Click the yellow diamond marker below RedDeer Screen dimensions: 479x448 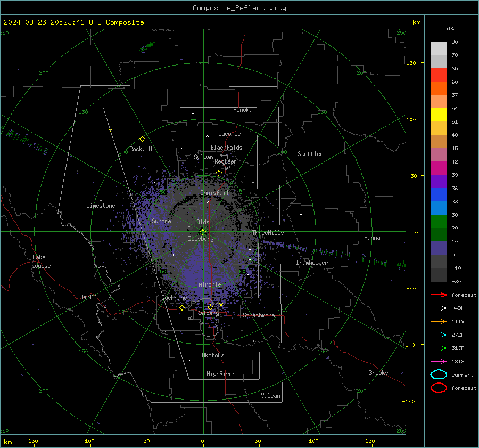219,173
